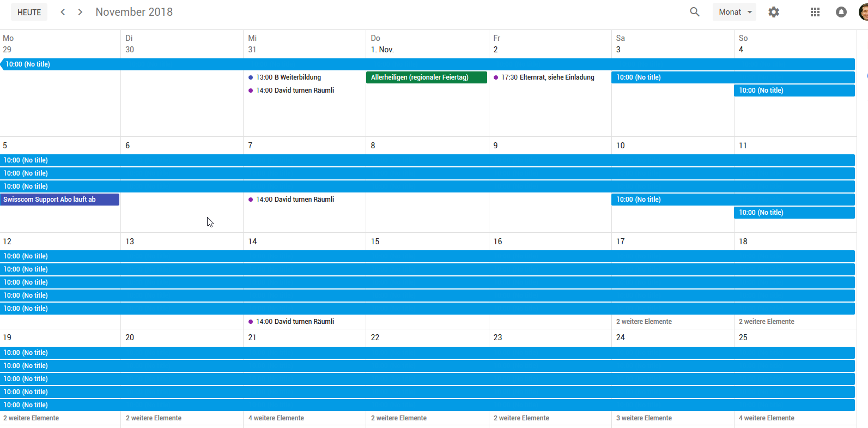The height and width of the screenshot is (428, 868).
Task: Open the 17:30 Elternrat event
Action: pyautogui.click(x=547, y=77)
